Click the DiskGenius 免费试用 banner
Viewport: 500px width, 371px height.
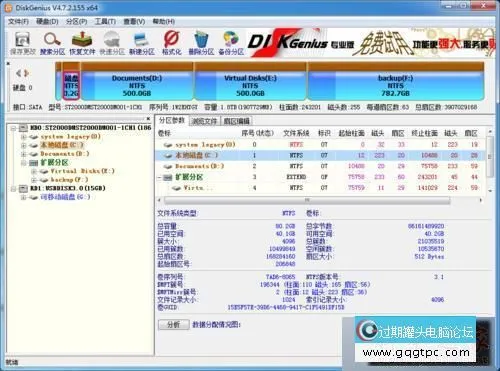coord(371,43)
